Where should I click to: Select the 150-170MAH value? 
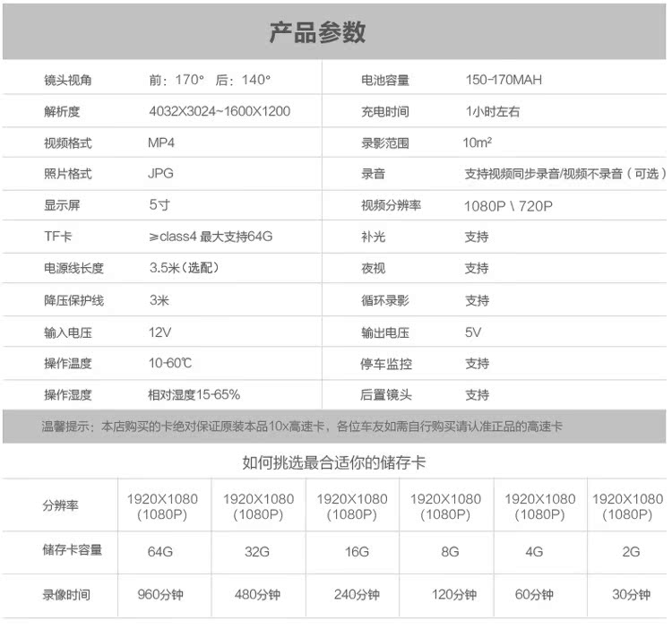click(x=504, y=80)
